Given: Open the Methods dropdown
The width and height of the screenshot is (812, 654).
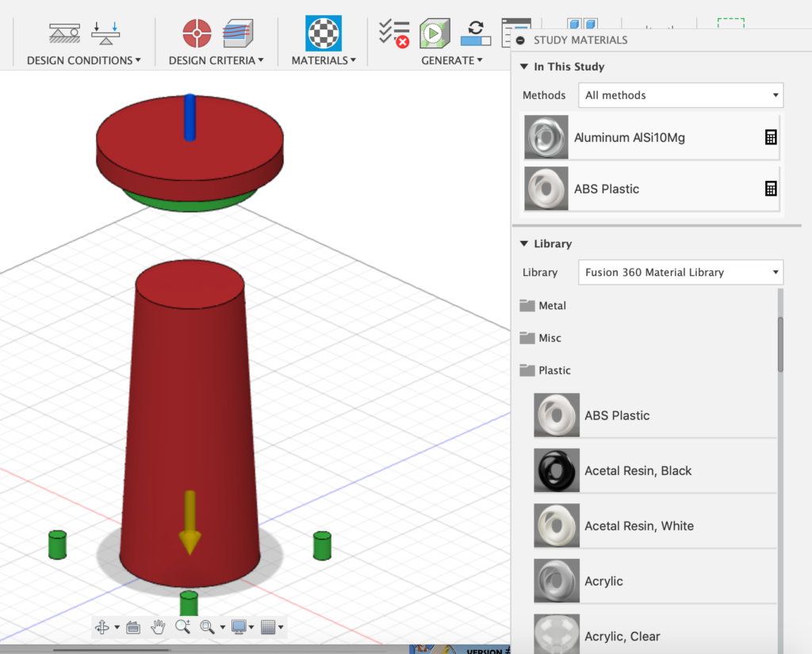Looking at the screenshot, I should click(x=680, y=95).
